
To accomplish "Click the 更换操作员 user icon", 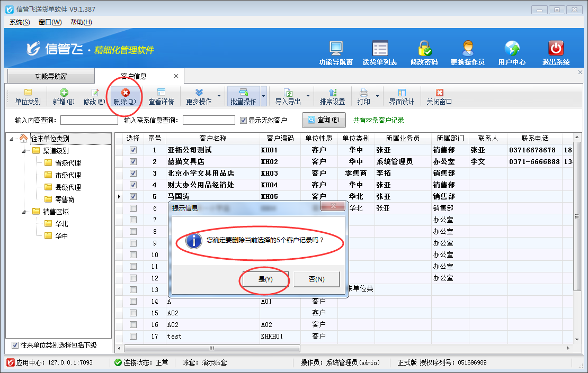I will 467,49.
